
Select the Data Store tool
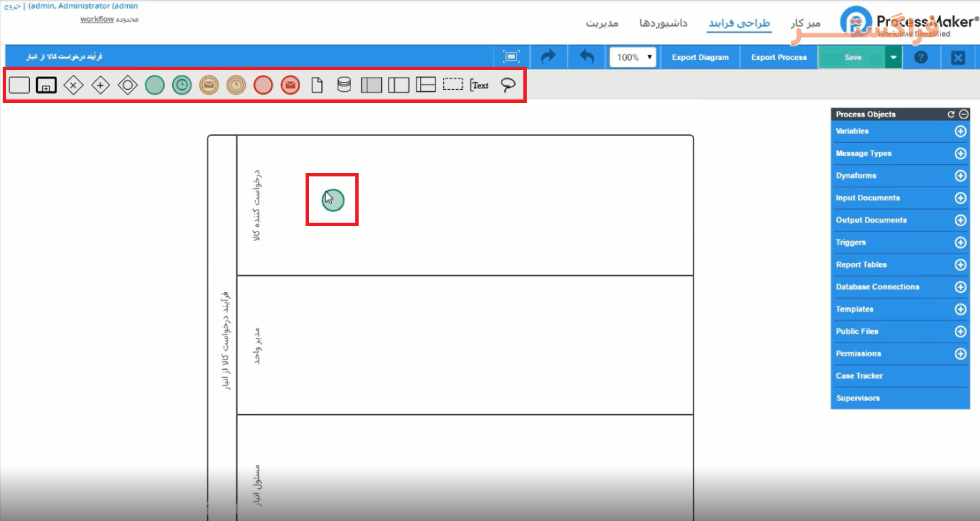(344, 84)
